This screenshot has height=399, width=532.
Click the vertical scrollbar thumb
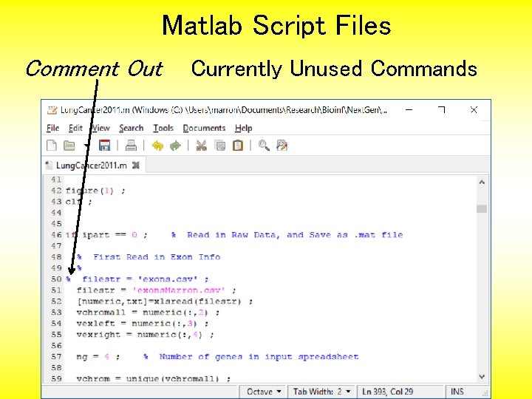482,208
